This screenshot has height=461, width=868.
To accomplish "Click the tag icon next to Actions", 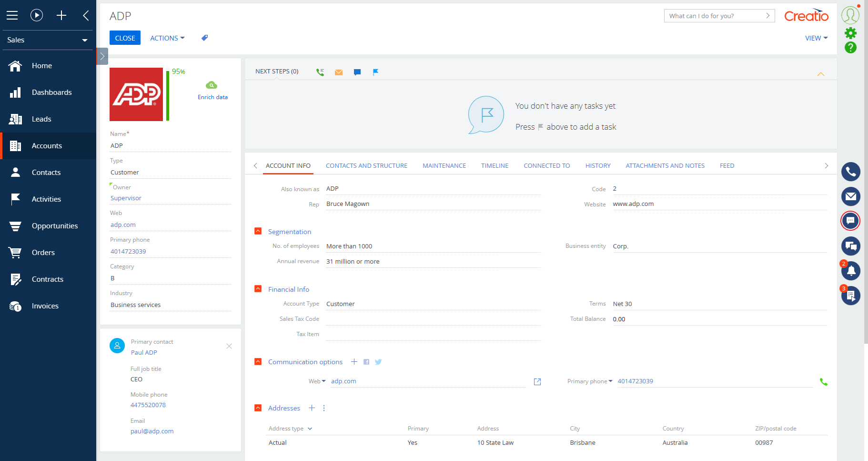I will tap(204, 38).
